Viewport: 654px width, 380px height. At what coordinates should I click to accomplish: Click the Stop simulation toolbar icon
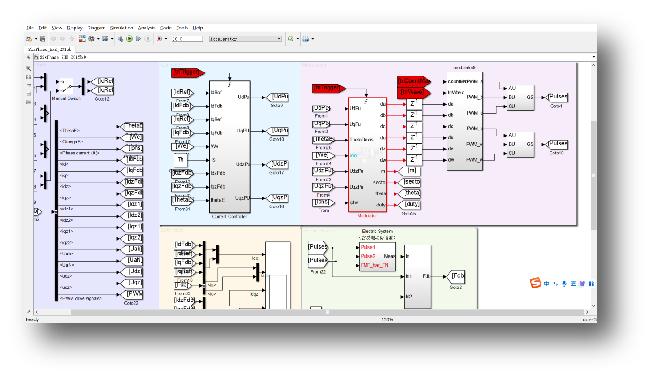(148, 39)
